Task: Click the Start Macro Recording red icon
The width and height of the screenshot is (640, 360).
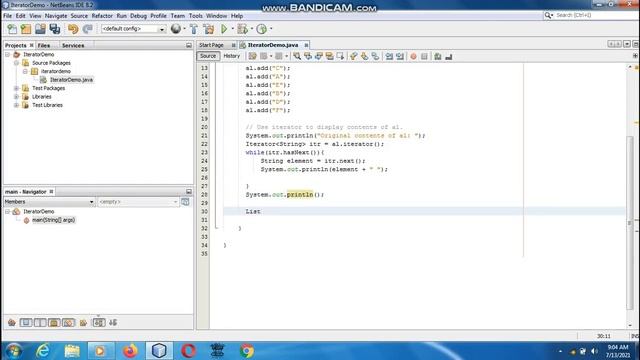Action: coord(413,56)
